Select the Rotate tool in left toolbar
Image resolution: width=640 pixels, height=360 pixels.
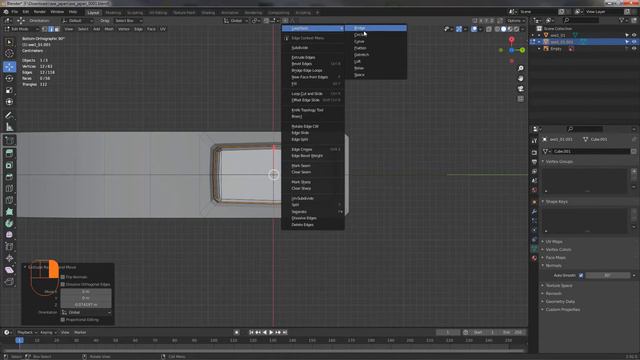[x=9, y=78]
